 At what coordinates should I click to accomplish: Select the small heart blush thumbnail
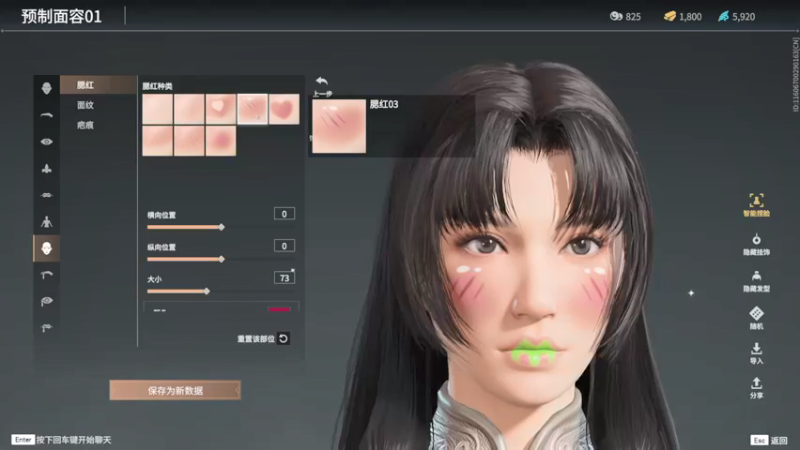(x=220, y=109)
